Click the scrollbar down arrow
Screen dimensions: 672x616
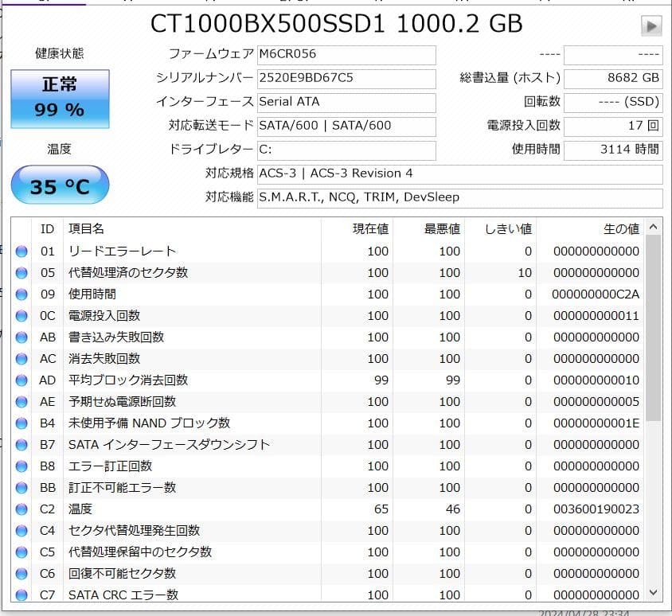[x=653, y=593]
